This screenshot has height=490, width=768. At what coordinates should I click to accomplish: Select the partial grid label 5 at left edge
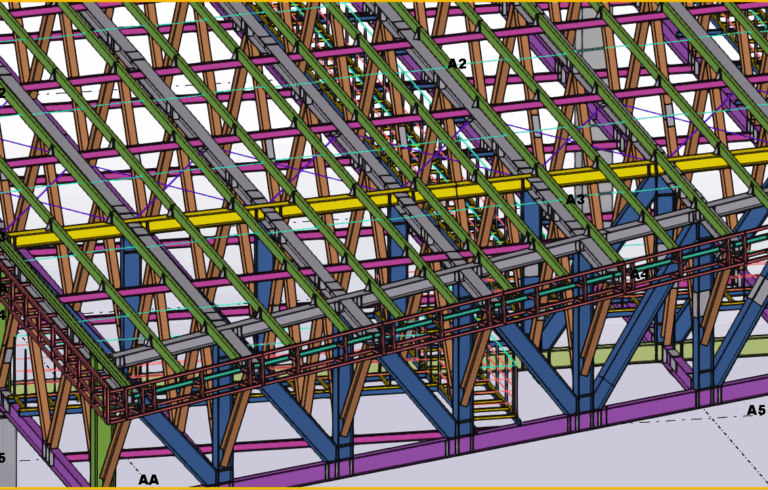(3, 458)
